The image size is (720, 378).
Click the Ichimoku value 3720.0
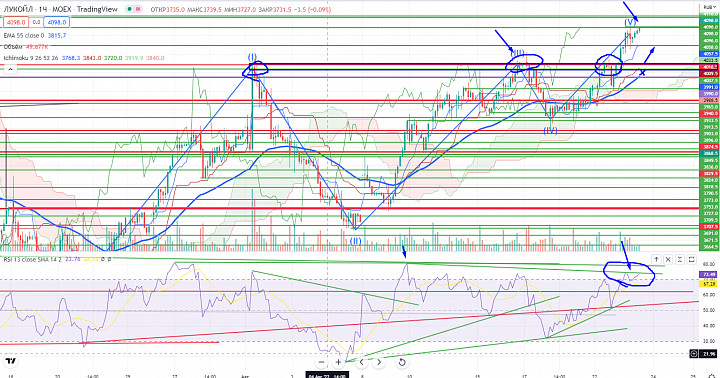tap(113, 58)
